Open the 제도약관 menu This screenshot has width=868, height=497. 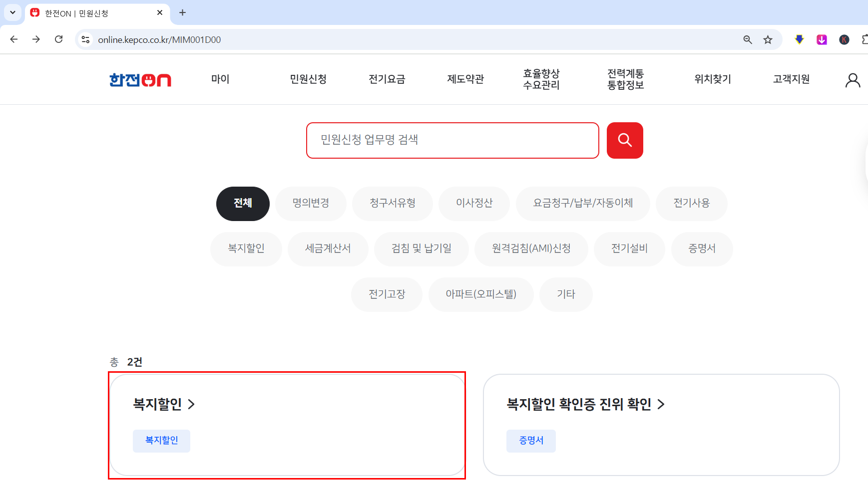point(465,79)
